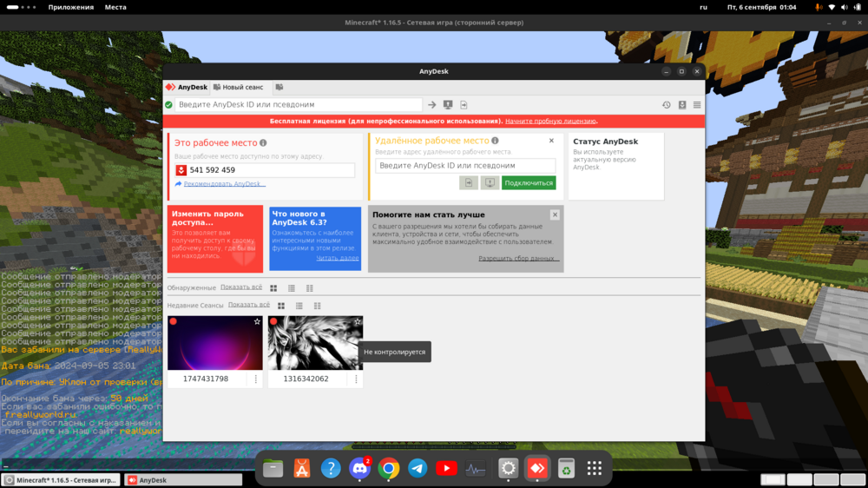Click the 'ru' keyboard layout indicator
This screenshot has height=488, width=868.
(x=703, y=7)
